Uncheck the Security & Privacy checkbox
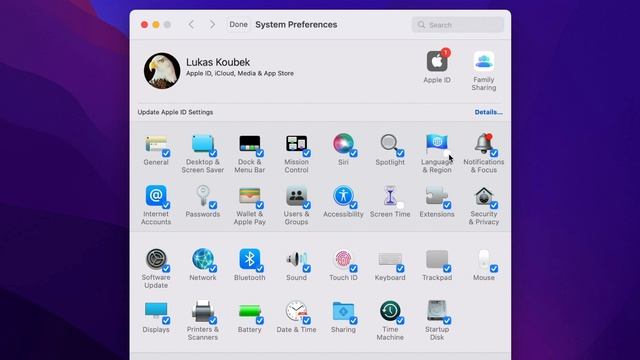Viewport: 640px width, 360px height. (x=494, y=205)
